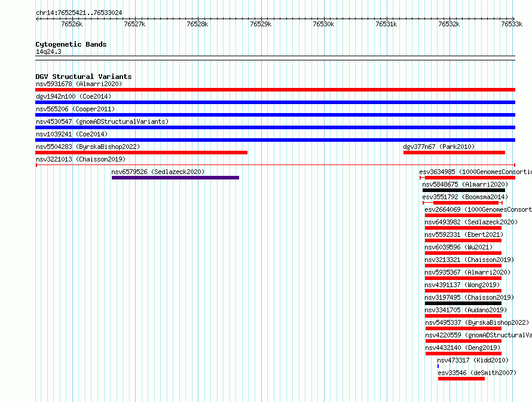The height and width of the screenshot is (402, 532).
Task: Select nsv6493982 (Sedlazeck2020) label
Action: coord(471,222)
